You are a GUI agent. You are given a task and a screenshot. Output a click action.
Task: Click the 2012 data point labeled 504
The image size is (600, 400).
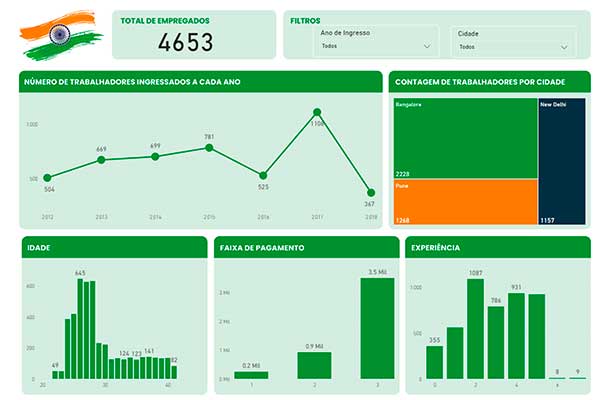tap(47, 178)
